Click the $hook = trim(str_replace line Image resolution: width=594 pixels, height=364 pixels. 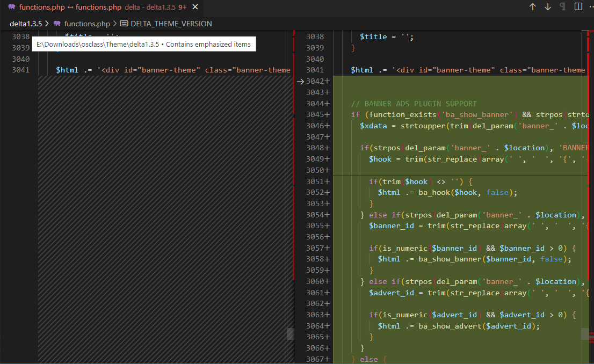pyautogui.click(x=479, y=159)
